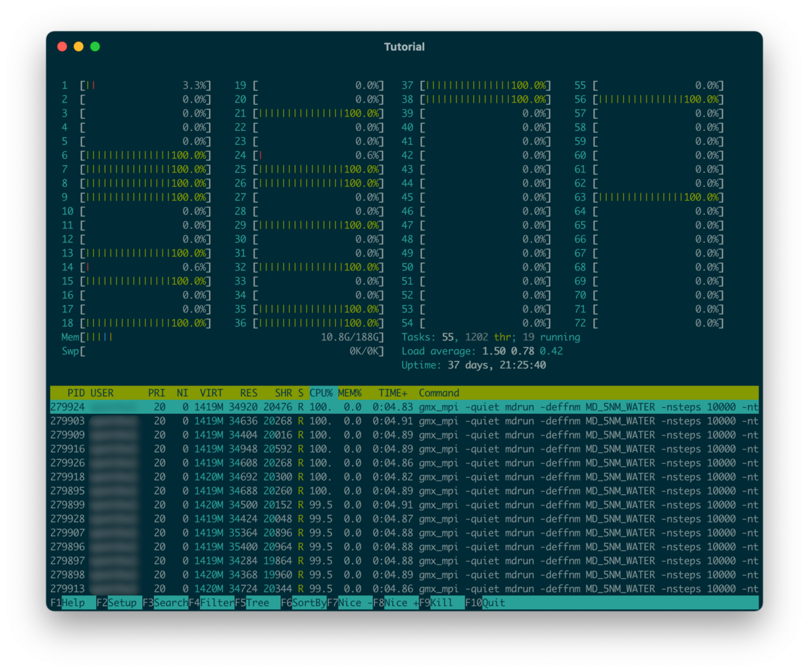
Task: Sort by the MEM% column header
Action: (350, 393)
